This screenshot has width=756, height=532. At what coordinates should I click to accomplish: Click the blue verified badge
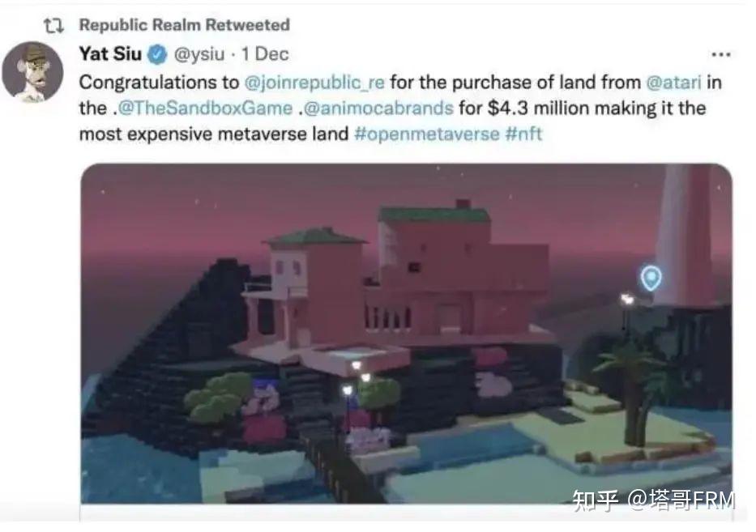click(x=156, y=54)
